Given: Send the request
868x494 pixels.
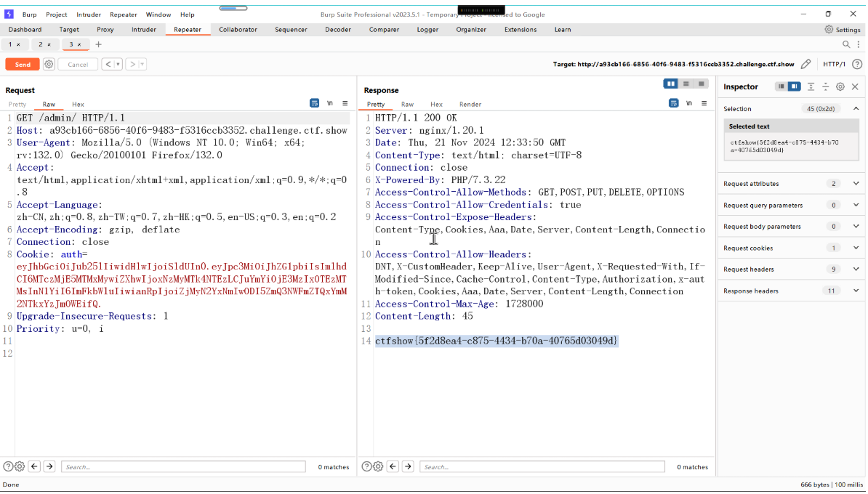Looking at the screenshot, I should (x=23, y=64).
